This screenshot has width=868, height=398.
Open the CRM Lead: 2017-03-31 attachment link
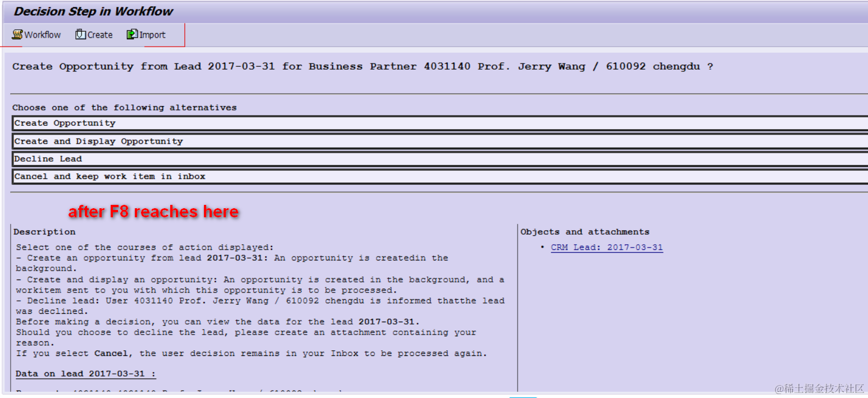point(607,248)
